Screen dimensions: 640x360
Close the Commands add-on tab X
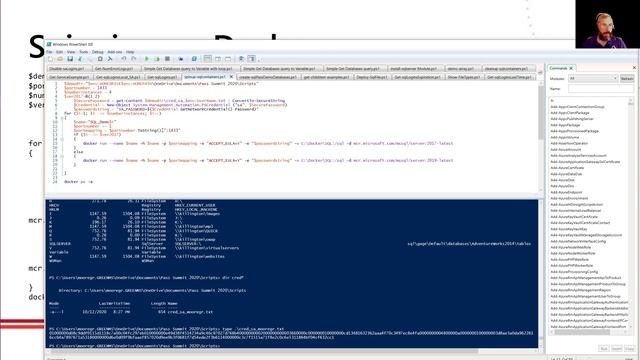(571, 68)
